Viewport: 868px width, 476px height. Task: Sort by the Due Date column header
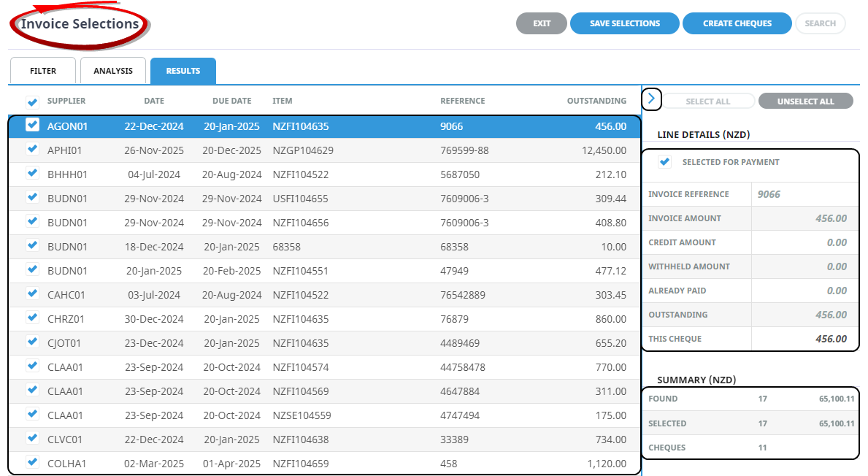pos(231,101)
